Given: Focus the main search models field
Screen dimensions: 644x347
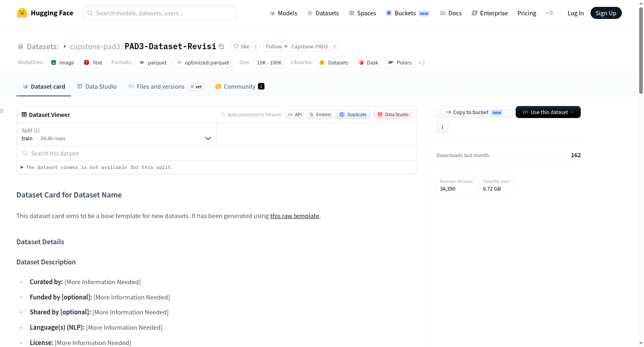Looking at the screenshot, I should click(160, 13).
